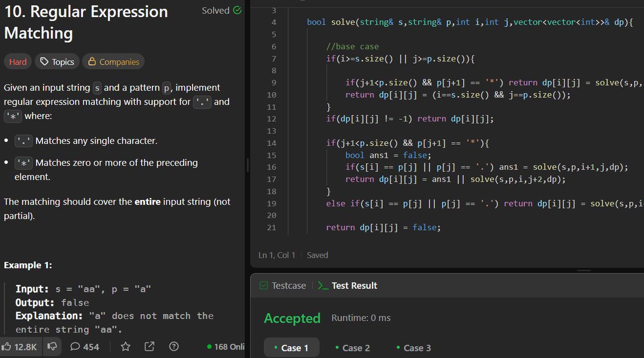The image size is (644, 358).
Task: Star this problem as favorite
Action: pos(126,347)
